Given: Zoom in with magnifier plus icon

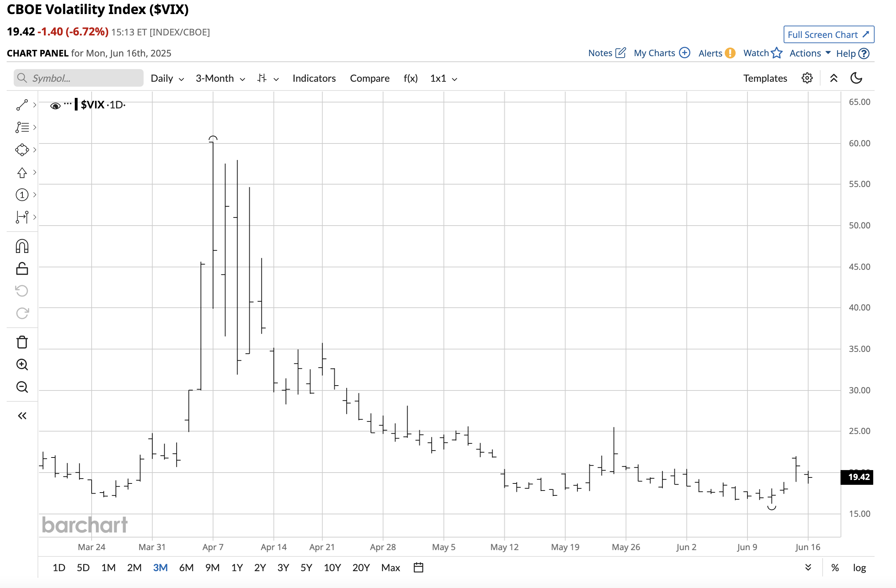Looking at the screenshot, I should coord(22,365).
